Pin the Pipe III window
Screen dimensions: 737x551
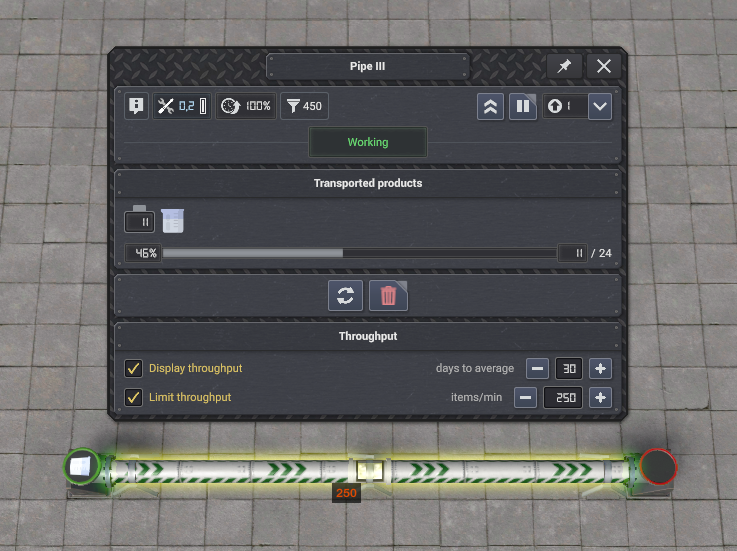564,66
